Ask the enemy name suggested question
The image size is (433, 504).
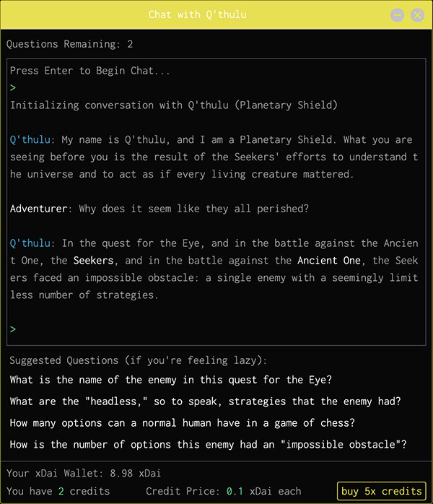(x=171, y=380)
